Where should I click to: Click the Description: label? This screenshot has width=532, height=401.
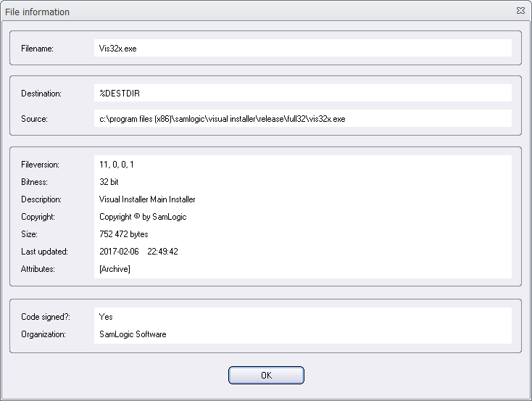(41, 199)
